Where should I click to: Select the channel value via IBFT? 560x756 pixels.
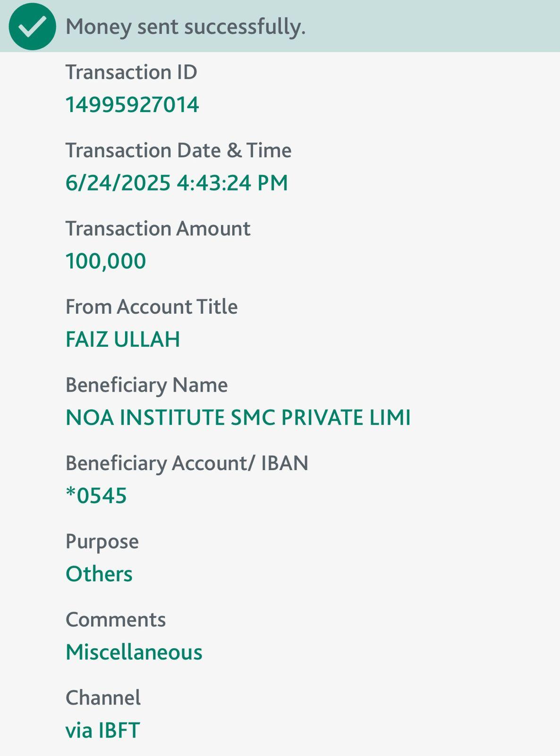(x=102, y=730)
